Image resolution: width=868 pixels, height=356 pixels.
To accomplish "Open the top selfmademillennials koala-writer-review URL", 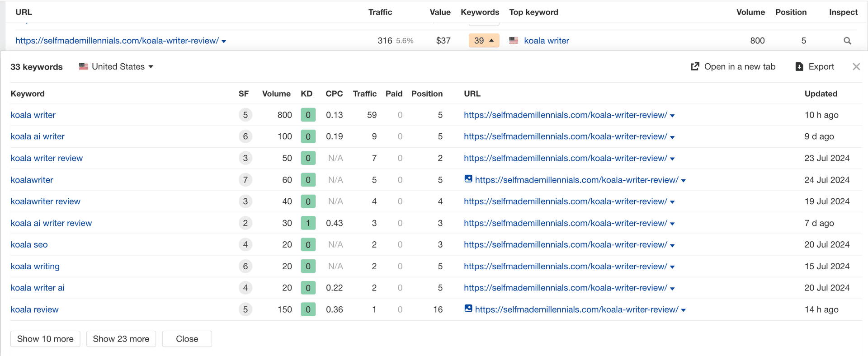I will tap(117, 41).
